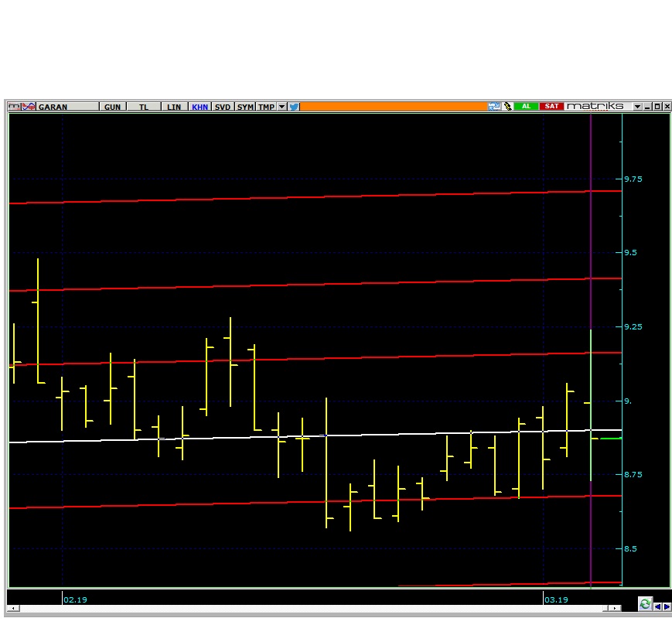Viewport: 672px width, 642px height.
Task: Toggle the KHN button
Action: [200, 107]
